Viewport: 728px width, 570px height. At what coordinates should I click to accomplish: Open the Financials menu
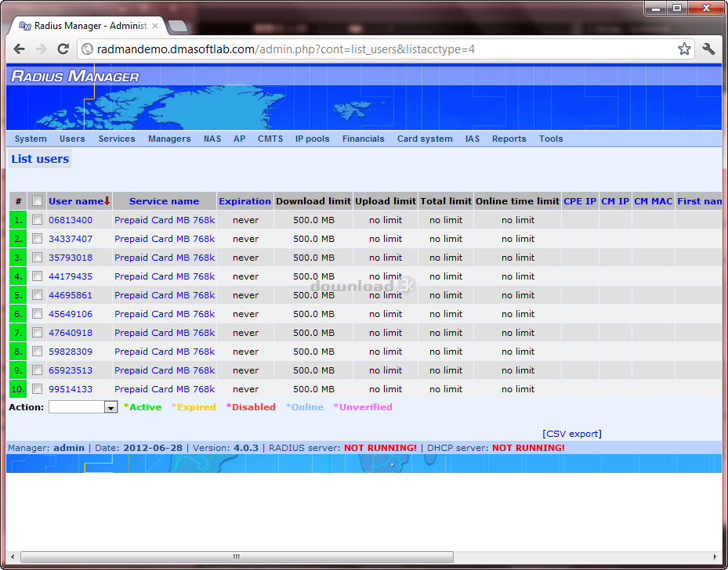coord(363,139)
